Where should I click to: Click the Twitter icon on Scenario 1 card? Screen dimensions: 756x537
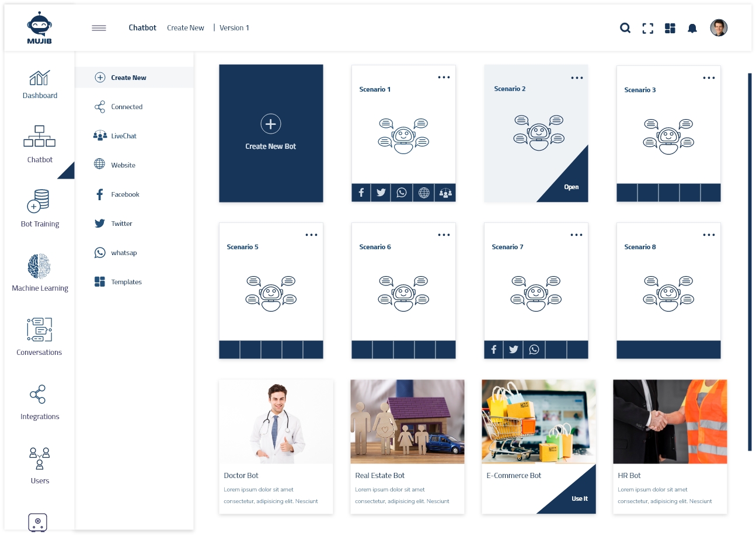[x=381, y=193]
